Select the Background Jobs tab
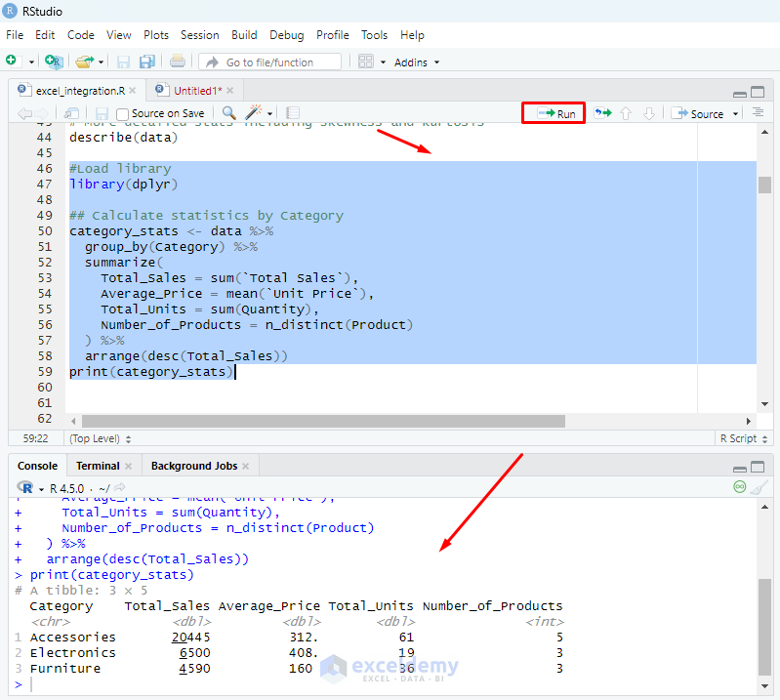Image resolution: width=780 pixels, height=700 pixels. click(194, 466)
